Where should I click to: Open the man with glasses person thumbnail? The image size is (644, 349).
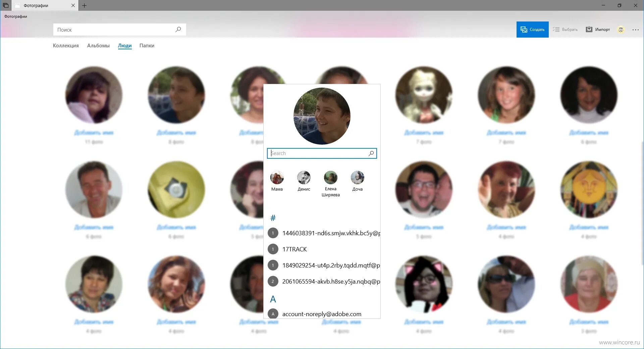coord(424,190)
